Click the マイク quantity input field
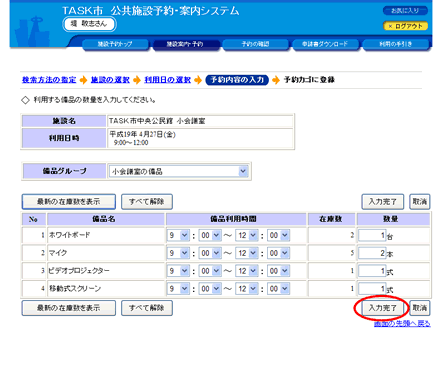The height and width of the screenshot is (379, 440). click(x=372, y=253)
